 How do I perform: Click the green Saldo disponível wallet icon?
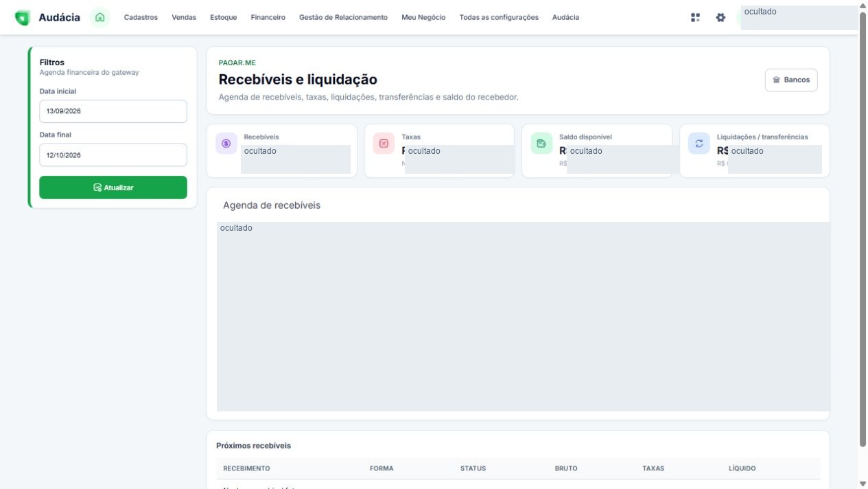(x=541, y=144)
